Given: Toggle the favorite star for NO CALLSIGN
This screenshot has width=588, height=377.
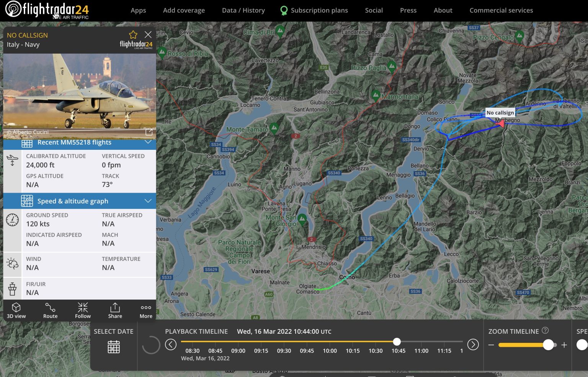Looking at the screenshot, I should tap(133, 34).
